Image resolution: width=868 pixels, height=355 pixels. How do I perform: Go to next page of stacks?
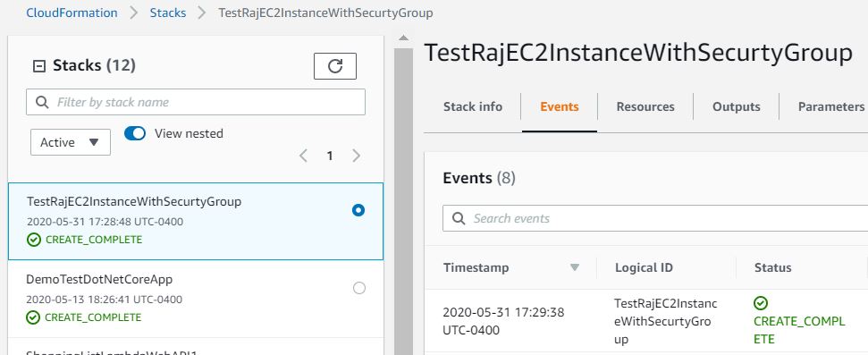[x=357, y=156]
